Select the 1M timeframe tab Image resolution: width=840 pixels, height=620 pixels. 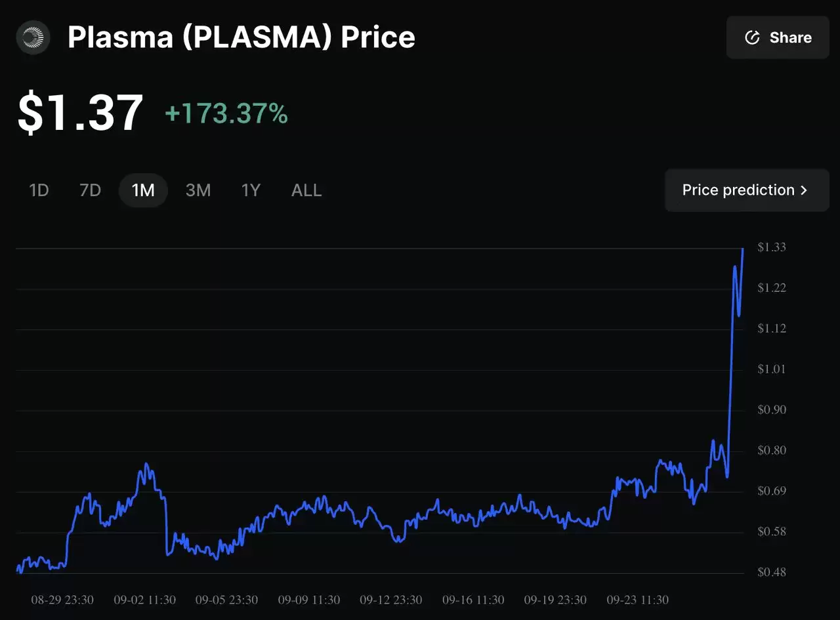(x=143, y=190)
